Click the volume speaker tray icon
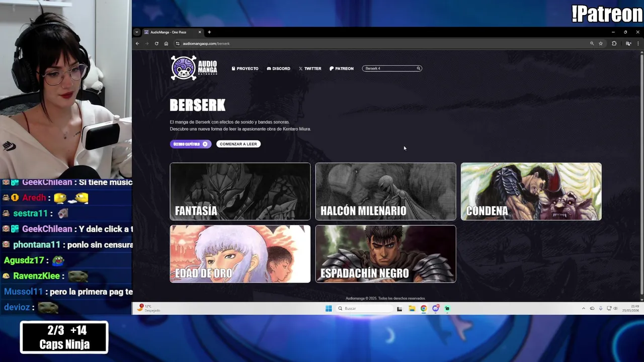Viewport: 644px width, 362px height. (616, 308)
